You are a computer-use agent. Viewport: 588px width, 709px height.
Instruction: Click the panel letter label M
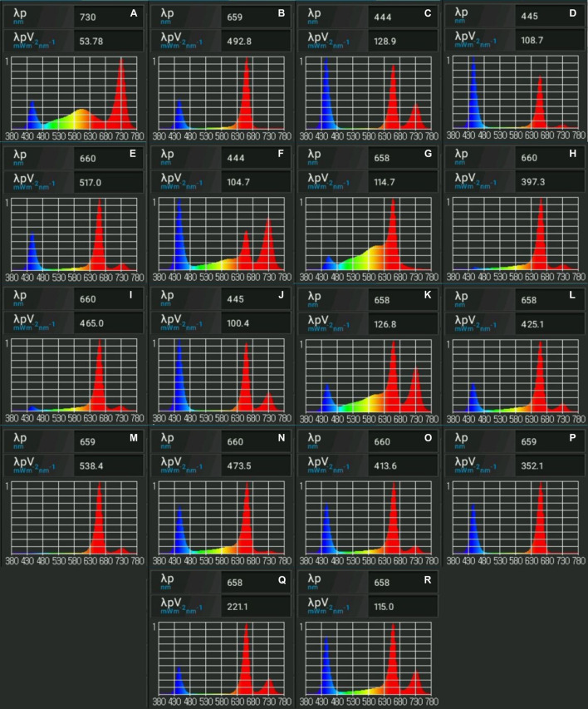[x=133, y=436]
